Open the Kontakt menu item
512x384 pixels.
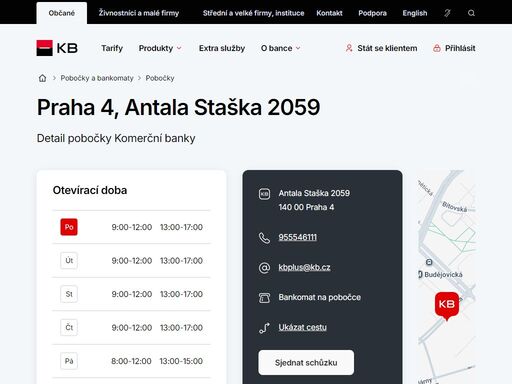point(329,13)
